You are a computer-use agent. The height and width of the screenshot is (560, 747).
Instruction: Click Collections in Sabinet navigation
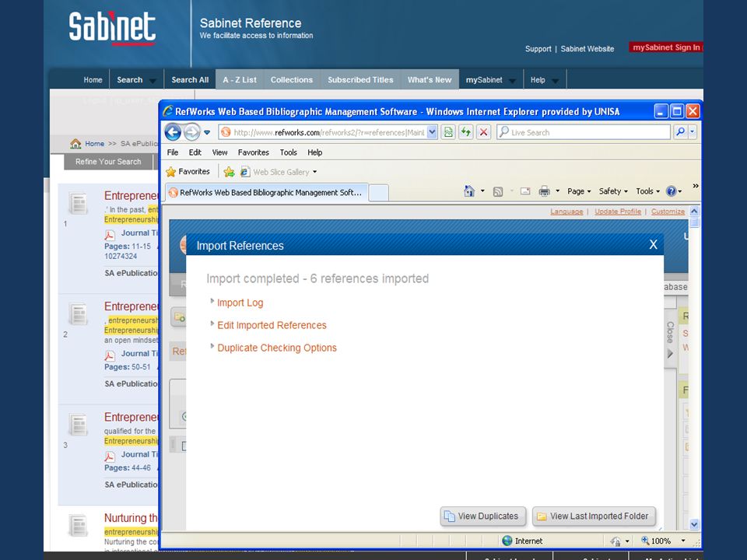click(292, 80)
